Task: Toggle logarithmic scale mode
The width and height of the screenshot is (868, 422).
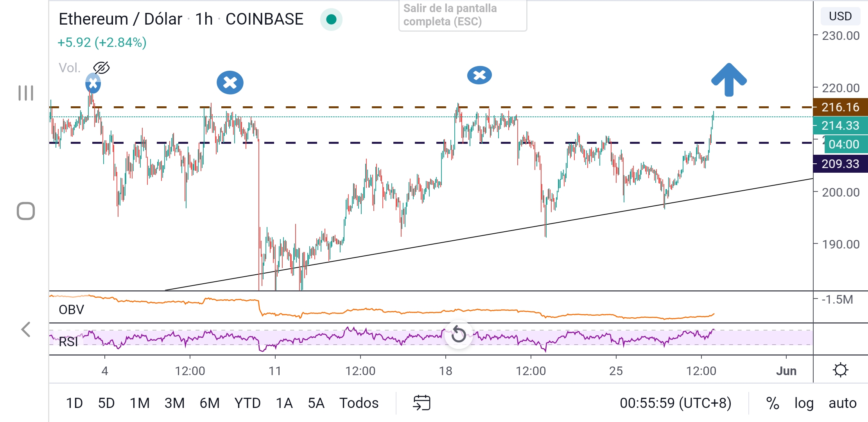Action: pos(803,403)
